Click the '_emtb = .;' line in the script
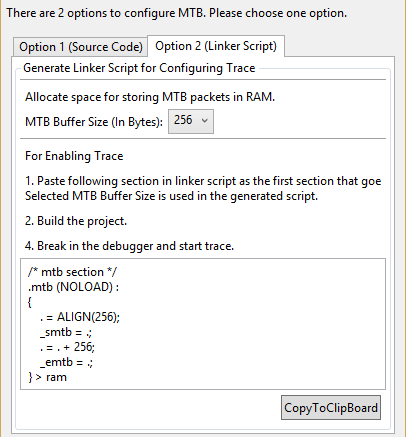This screenshot has height=437, width=406. coord(66,362)
